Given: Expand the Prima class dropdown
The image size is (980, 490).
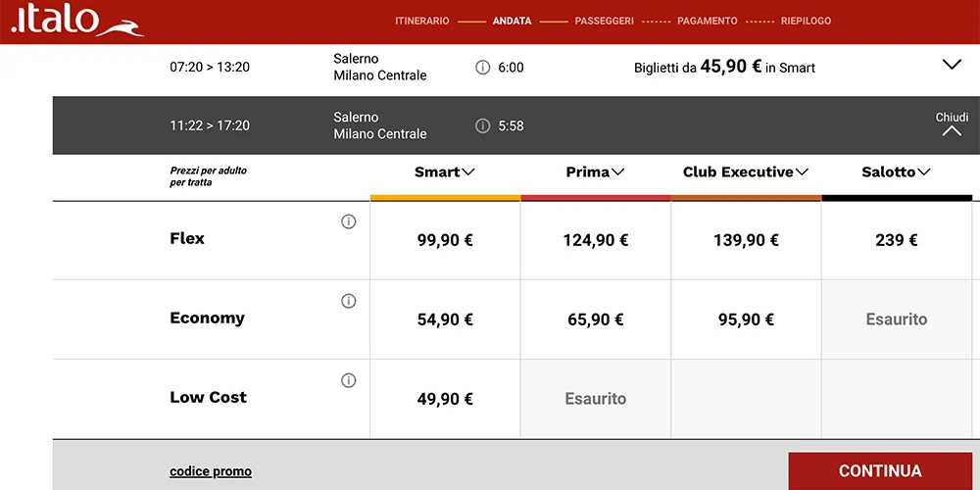Looking at the screenshot, I should click(x=595, y=172).
